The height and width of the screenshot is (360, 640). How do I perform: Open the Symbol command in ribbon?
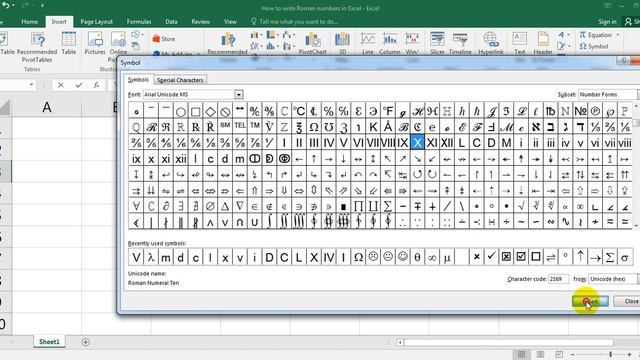tap(594, 46)
